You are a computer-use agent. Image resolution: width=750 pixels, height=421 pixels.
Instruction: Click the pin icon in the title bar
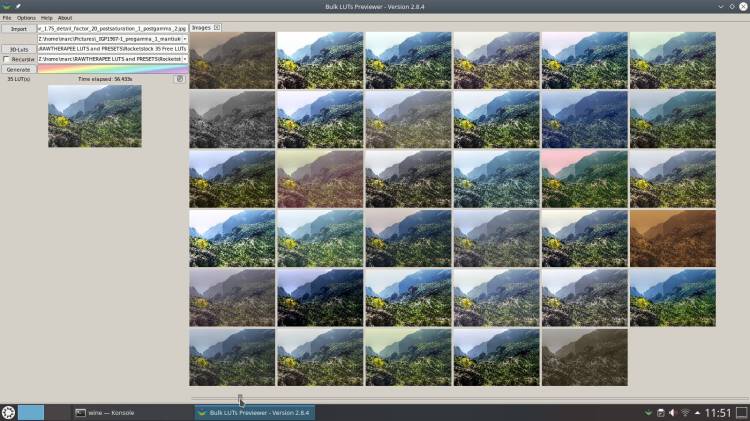18,6
